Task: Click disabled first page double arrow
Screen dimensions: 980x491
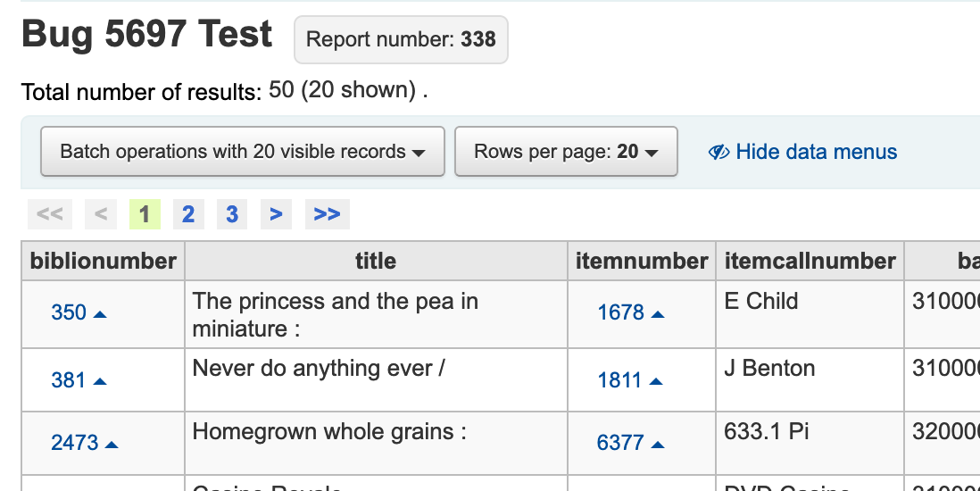Action: point(50,214)
